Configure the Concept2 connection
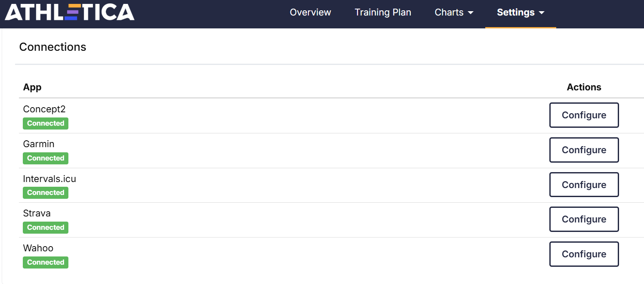Image resolution: width=644 pixels, height=284 pixels. (x=584, y=115)
